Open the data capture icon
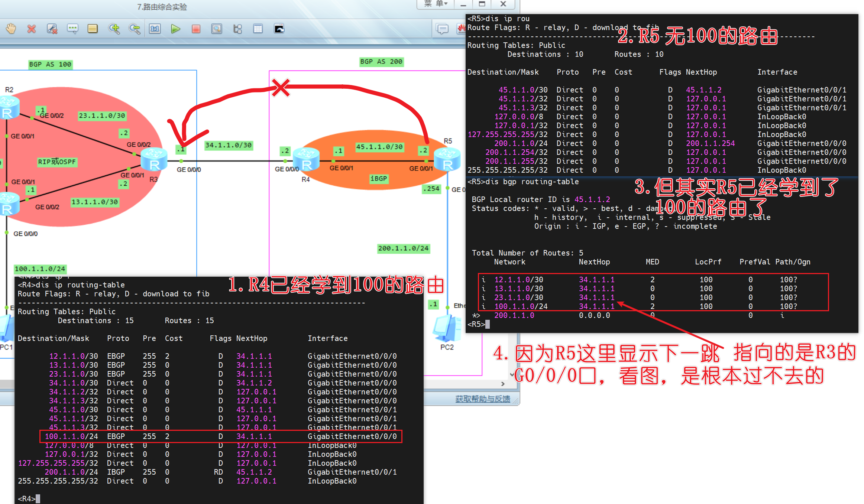Screen dimensions: 864x504 coord(217,29)
